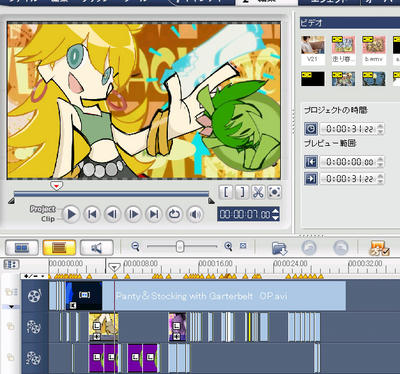The height and width of the screenshot is (374, 400).
Task: Open batch convert icon on toolbar
Action: click(x=380, y=248)
